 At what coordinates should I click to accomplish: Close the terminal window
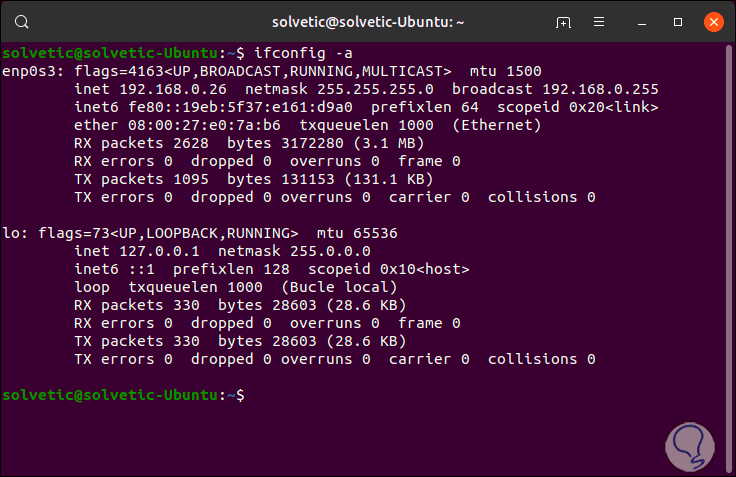pos(713,22)
